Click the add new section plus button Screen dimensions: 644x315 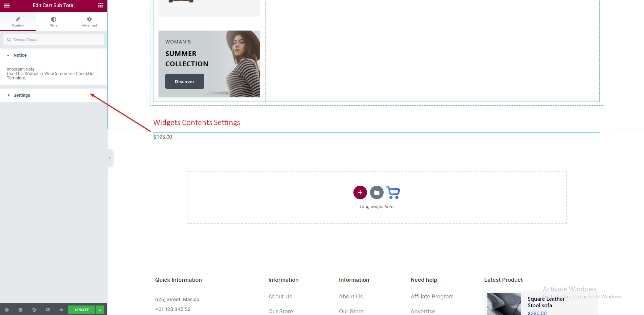pos(360,192)
